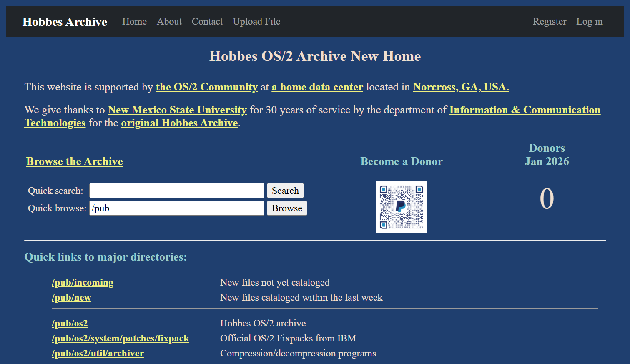Focus the Quick search text field
This screenshot has width=630, height=364.
177,191
